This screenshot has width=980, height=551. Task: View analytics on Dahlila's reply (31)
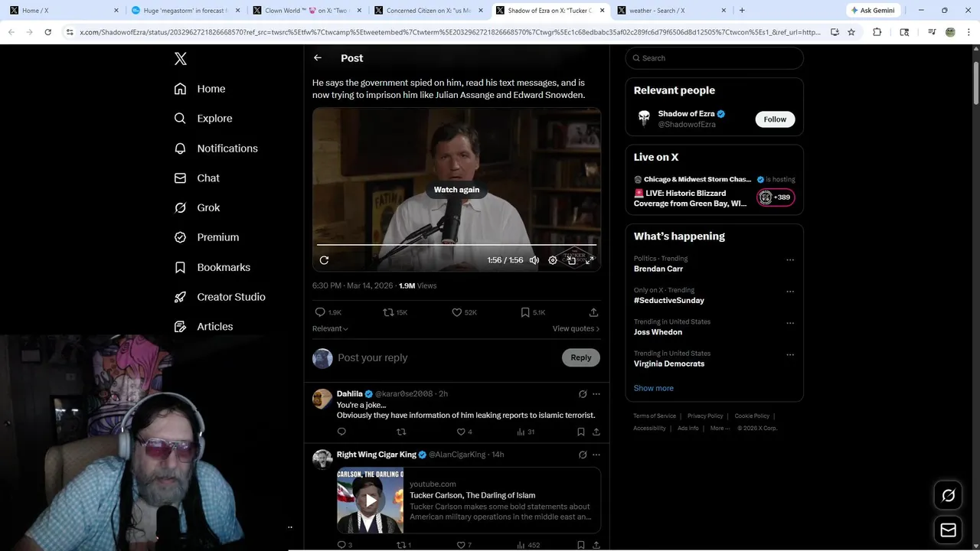[x=525, y=432]
